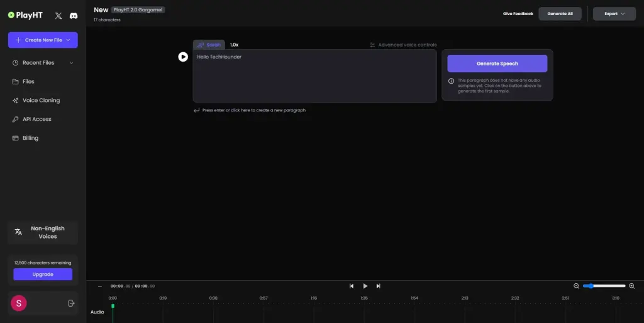Viewport: 644px width, 323px height.
Task: Play the Hello TechHounder paragraph preview
Action: point(183,57)
